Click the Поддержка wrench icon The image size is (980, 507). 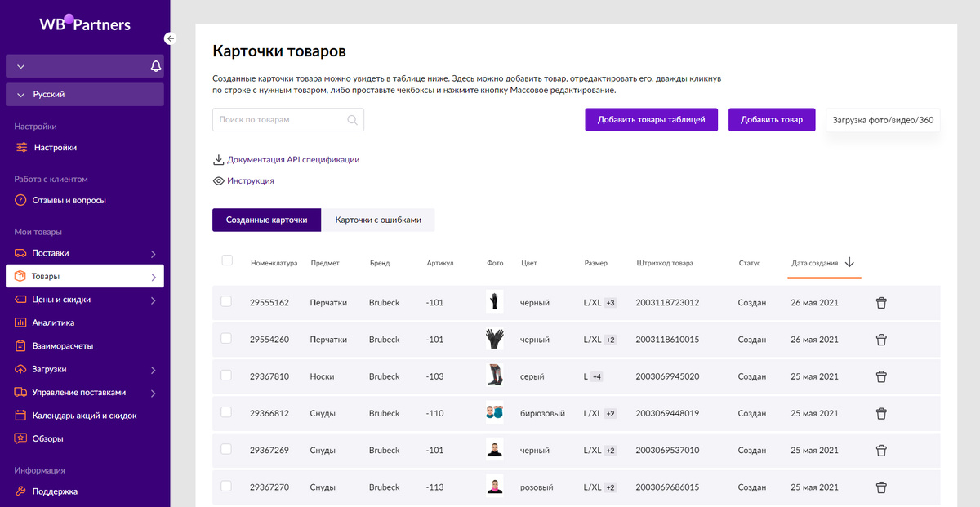pyautogui.click(x=21, y=491)
